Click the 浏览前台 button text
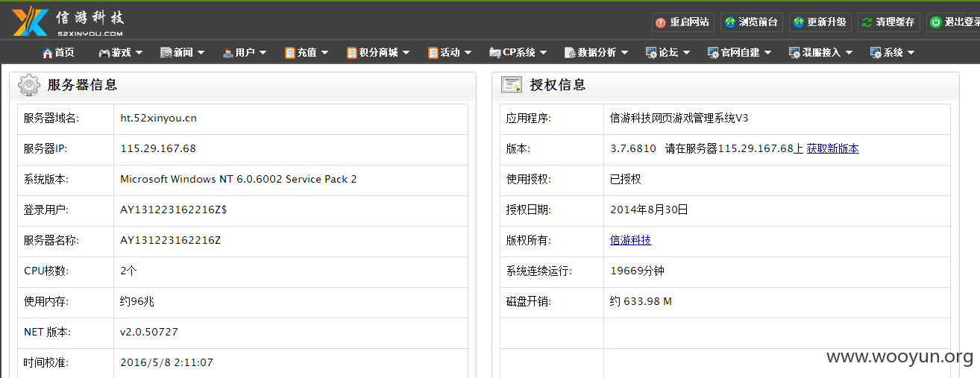The height and width of the screenshot is (378, 980). tap(758, 22)
